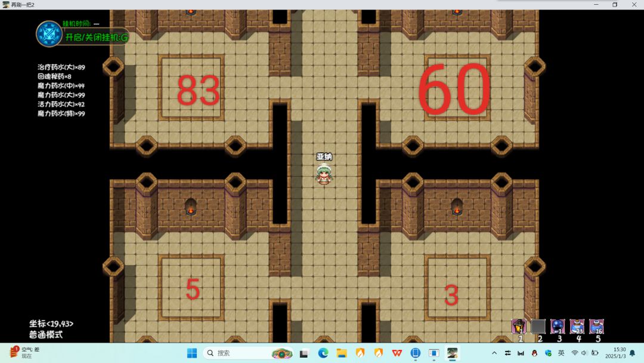
Task: Open QQ penguin tray icon
Action: click(x=534, y=353)
